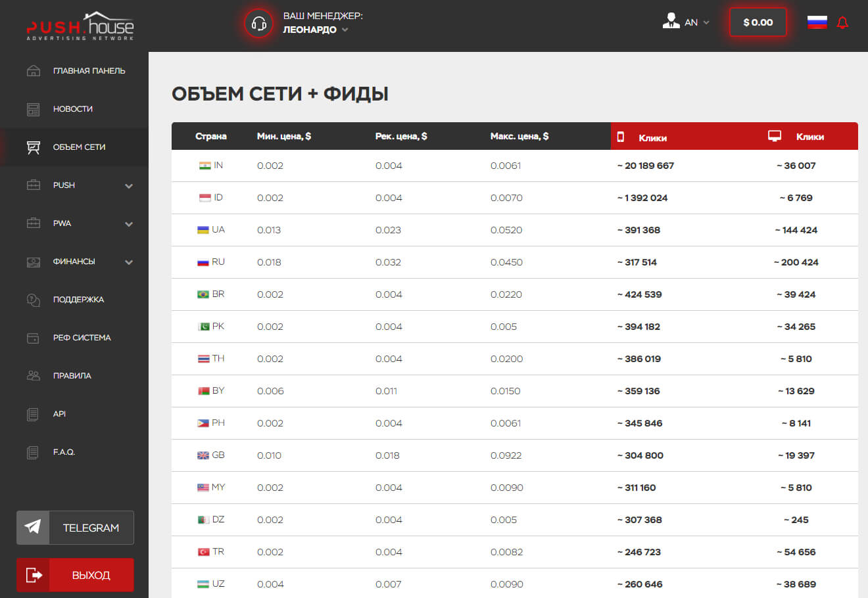This screenshot has width=868, height=598.
Task: Open the API sidebar section
Action: tap(59, 414)
